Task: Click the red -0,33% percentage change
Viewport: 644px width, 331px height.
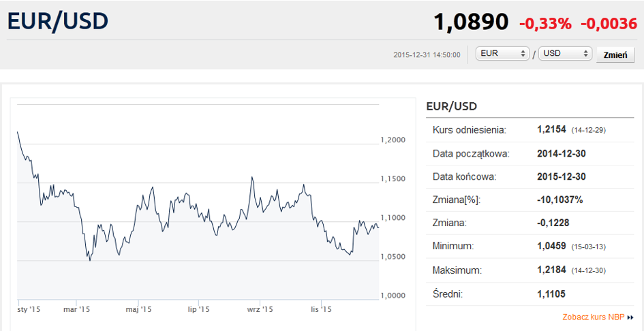Action: point(545,23)
